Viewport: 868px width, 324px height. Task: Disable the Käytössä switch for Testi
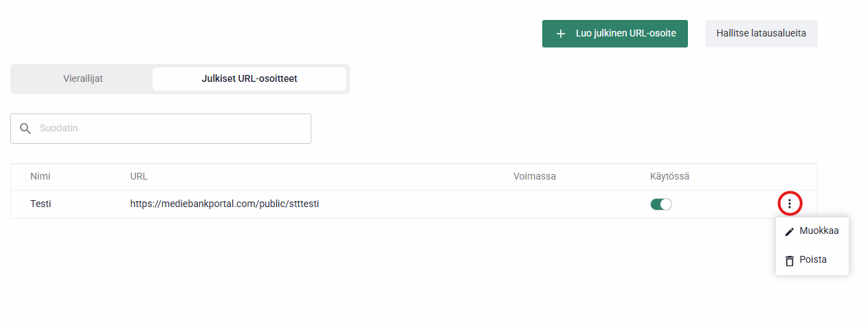(660, 204)
